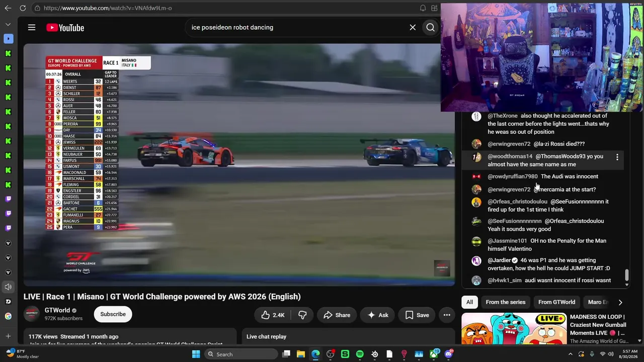
Task: Click the @Jassmine101 chat username
Action: [507, 241]
